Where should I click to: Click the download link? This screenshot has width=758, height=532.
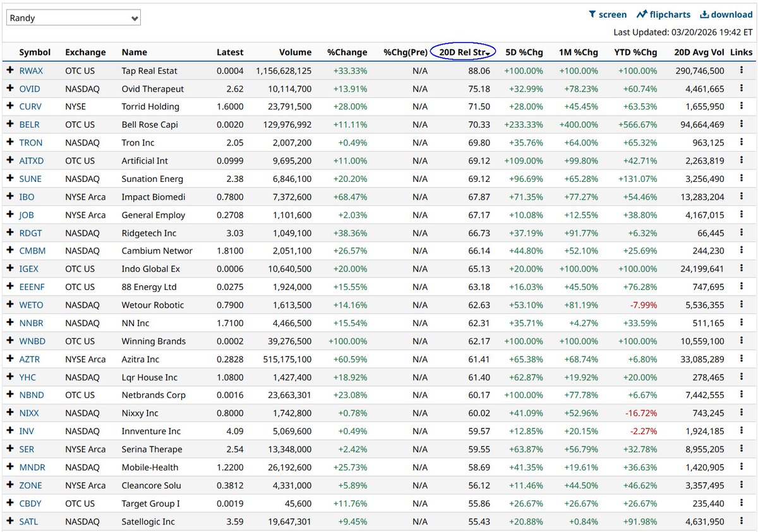727,15
